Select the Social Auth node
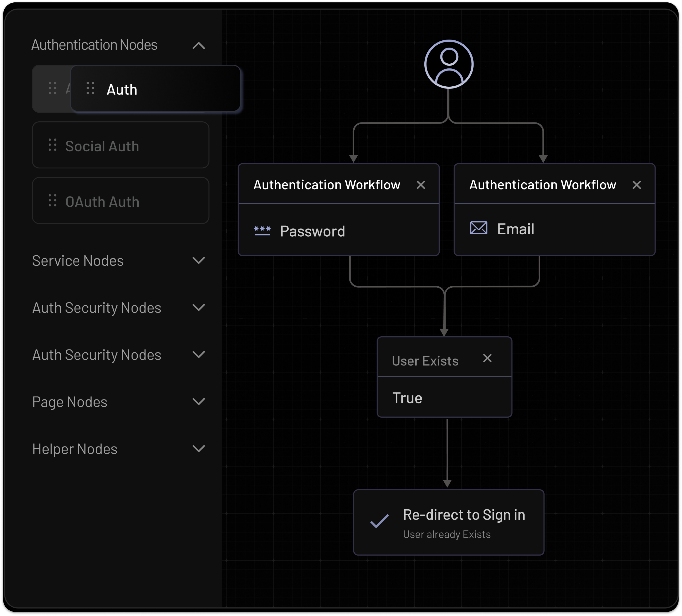This screenshot has height=616, width=682. tap(121, 145)
